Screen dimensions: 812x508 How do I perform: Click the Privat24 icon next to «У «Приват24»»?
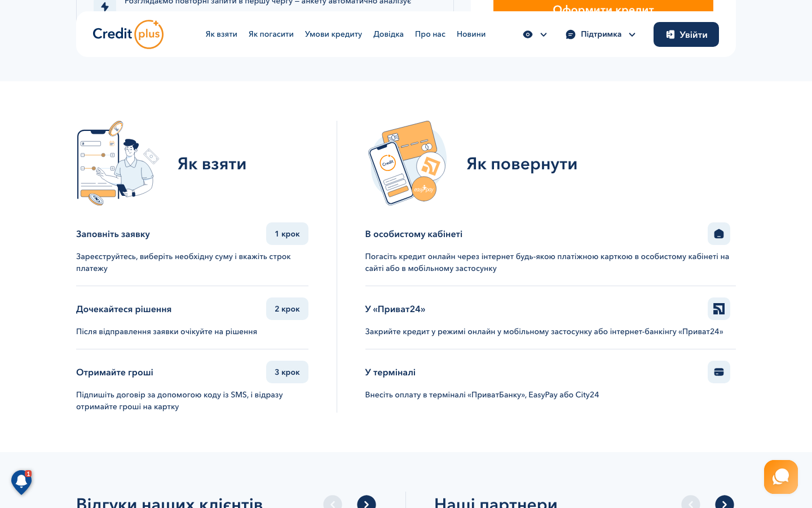coord(718,309)
